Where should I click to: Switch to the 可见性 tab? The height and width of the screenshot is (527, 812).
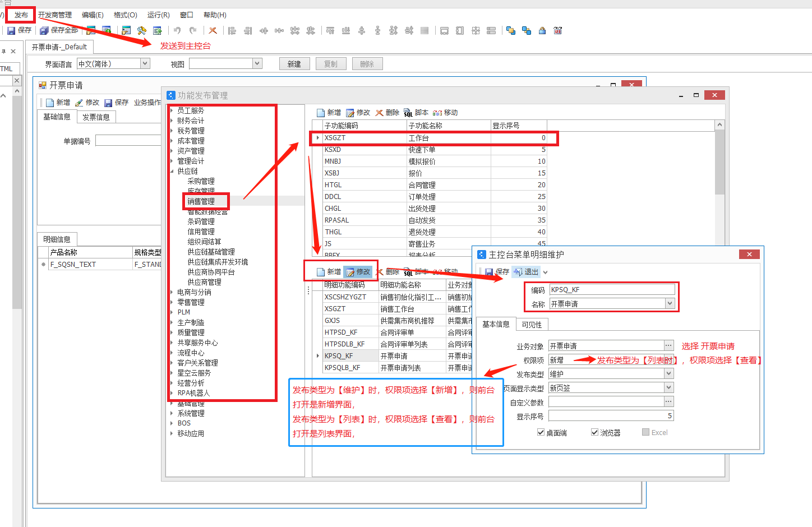pyautogui.click(x=531, y=323)
